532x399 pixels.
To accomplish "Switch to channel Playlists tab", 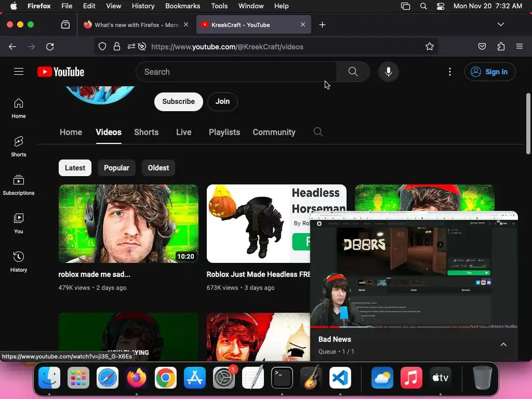I will click(224, 132).
